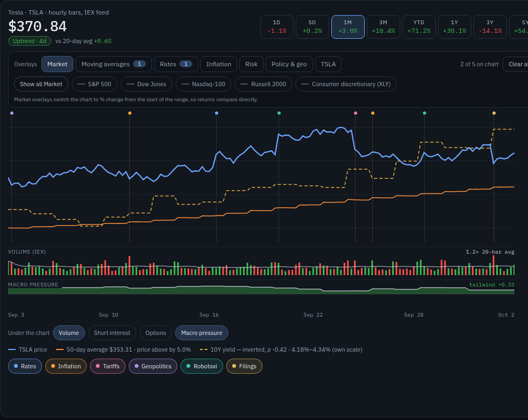Click the '2 of 5 on chart' text

tap(479, 64)
